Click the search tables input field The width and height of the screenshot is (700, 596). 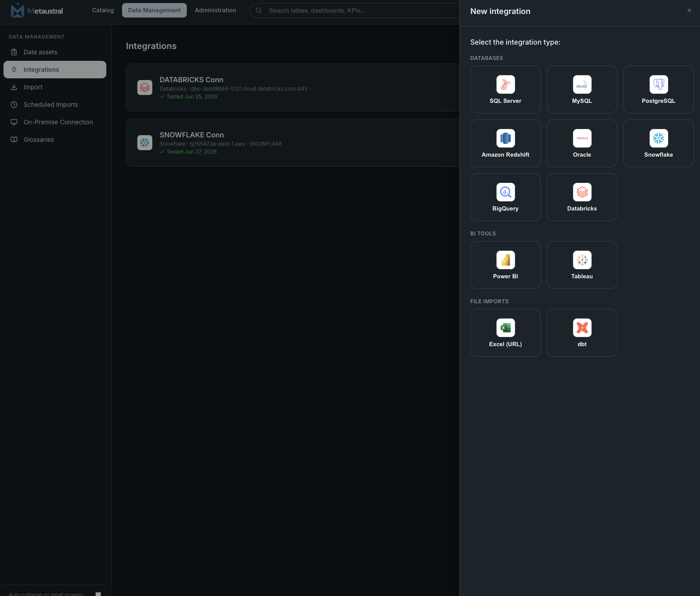pyautogui.click(x=354, y=11)
